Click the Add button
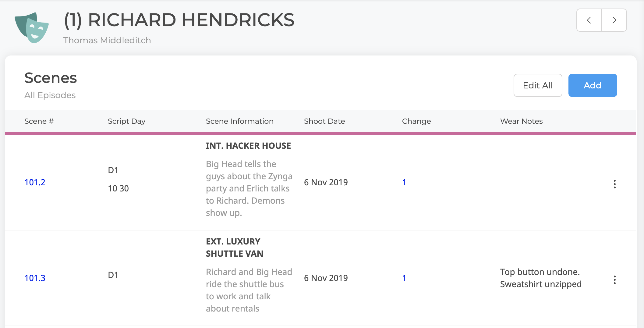The image size is (644, 328). [593, 85]
